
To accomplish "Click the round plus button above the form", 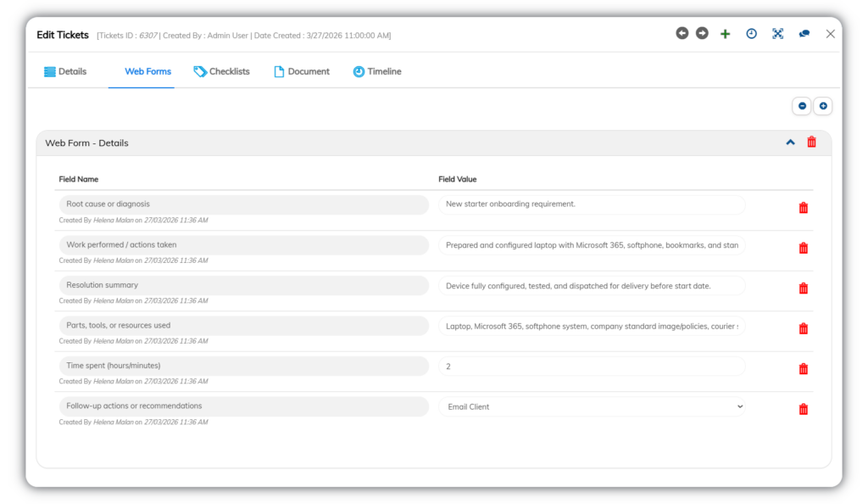I will click(x=823, y=106).
